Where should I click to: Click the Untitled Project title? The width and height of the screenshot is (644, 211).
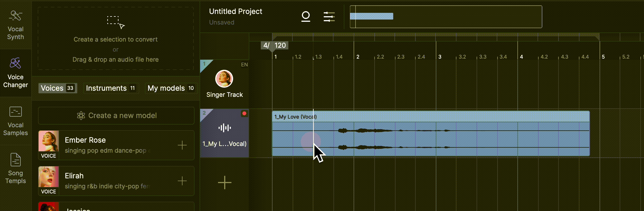pos(236,11)
